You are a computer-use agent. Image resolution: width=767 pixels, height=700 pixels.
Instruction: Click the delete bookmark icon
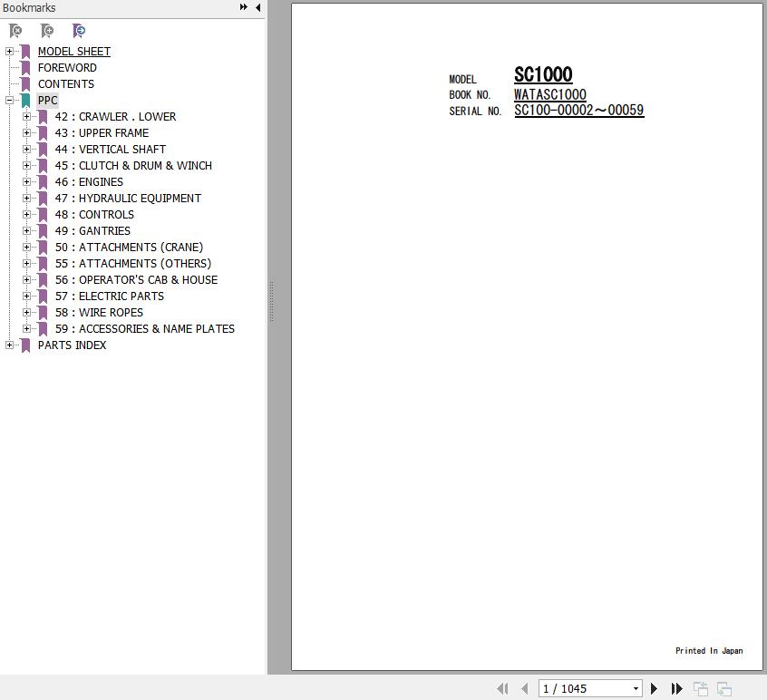point(15,31)
